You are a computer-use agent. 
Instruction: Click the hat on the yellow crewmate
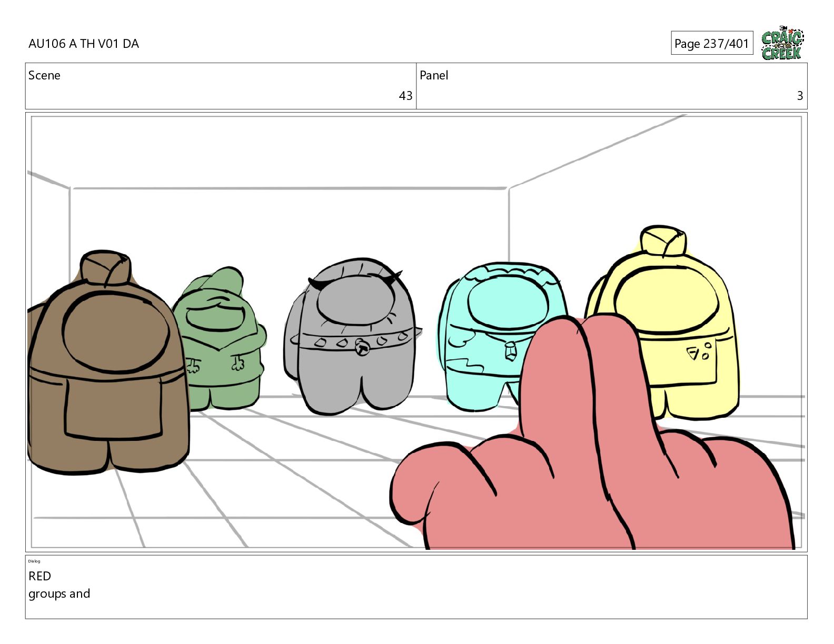(663, 240)
